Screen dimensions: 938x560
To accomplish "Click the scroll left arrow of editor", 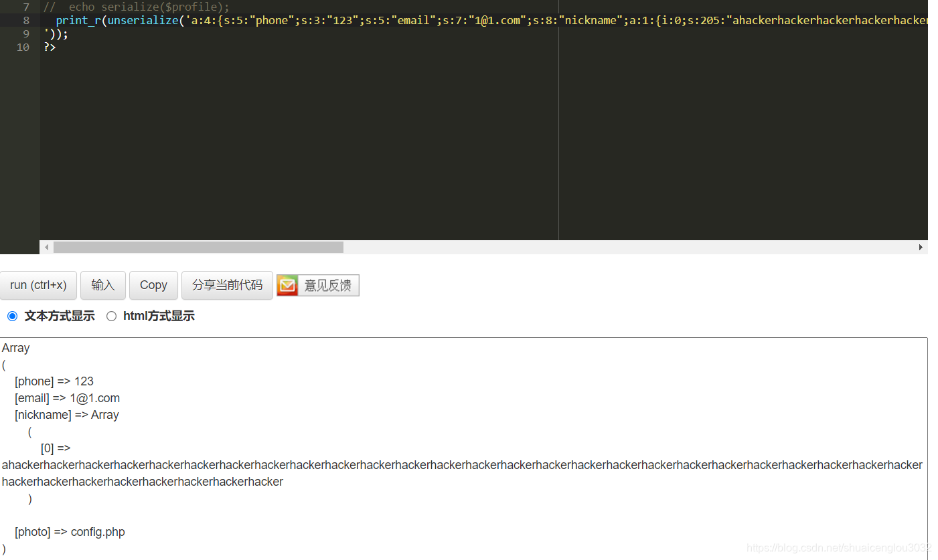I will pyautogui.click(x=46, y=247).
